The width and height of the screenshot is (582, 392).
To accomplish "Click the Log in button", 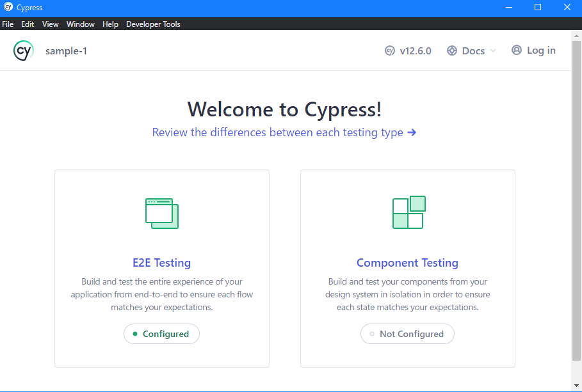I will 533,51.
